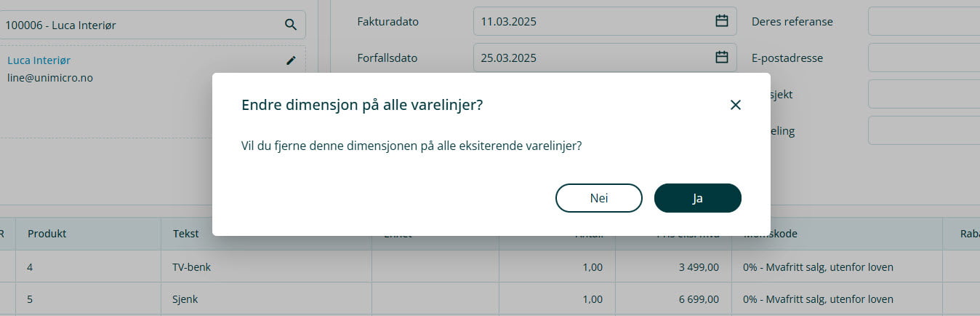Click the customer field 100006 - Luca Interiør
This screenshot has height=316, width=980.
click(x=138, y=25)
